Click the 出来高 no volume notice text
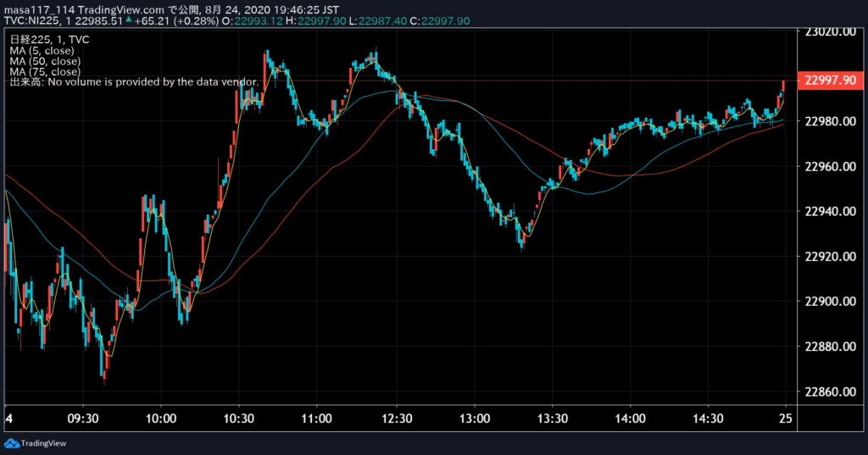Image resolution: width=868 pixels, height=455 pixels. pos(134,82)
